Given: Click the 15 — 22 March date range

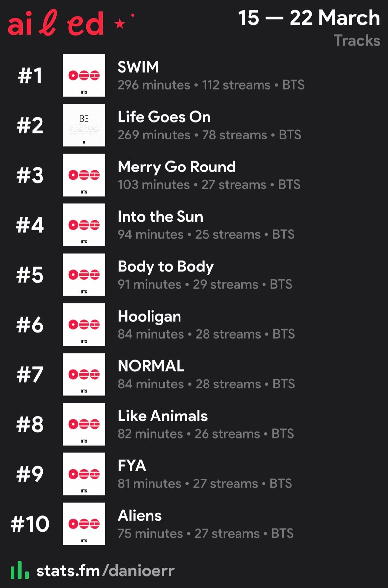Looking at the screenshot, I should [x=309, y=17].
